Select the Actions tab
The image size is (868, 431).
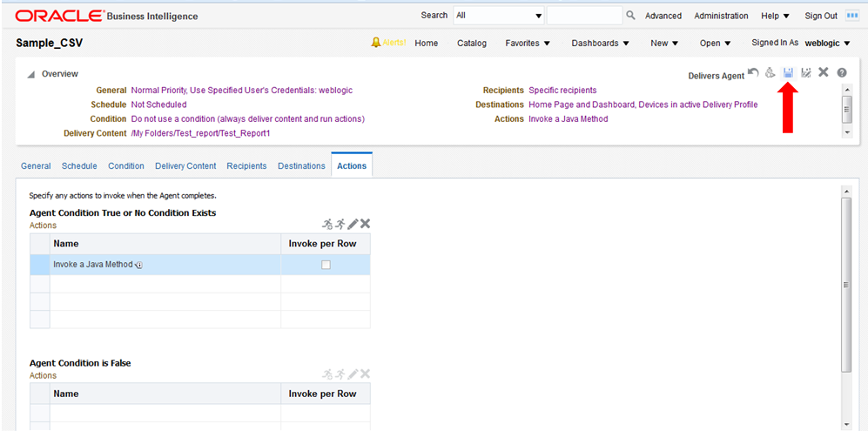352,165
